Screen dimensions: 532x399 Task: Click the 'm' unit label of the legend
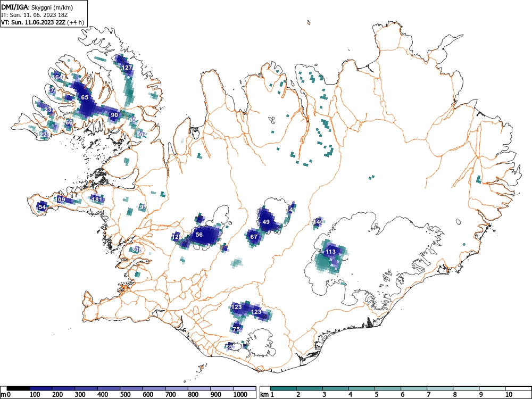pyautogui.click(x=3, y=395)
